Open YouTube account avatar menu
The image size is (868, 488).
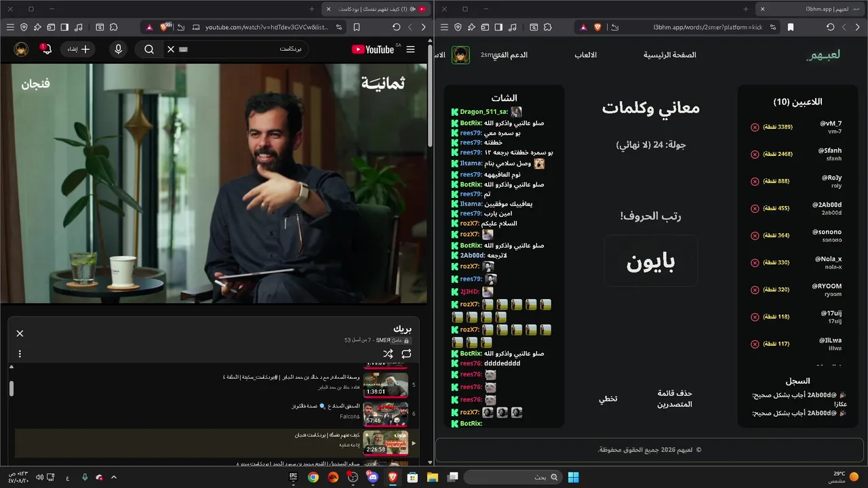click(x=21, y=49)
